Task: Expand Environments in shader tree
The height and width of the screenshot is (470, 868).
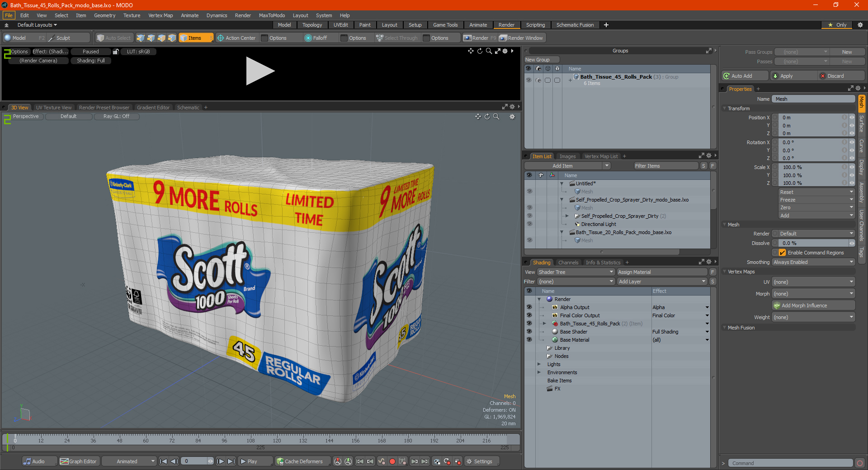Action: pos(539,372)
